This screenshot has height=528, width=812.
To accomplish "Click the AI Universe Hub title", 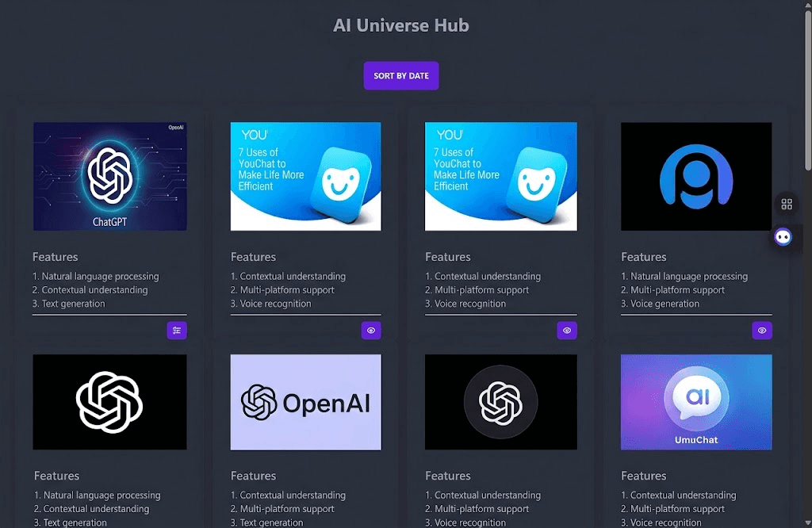I will [400, 25].
